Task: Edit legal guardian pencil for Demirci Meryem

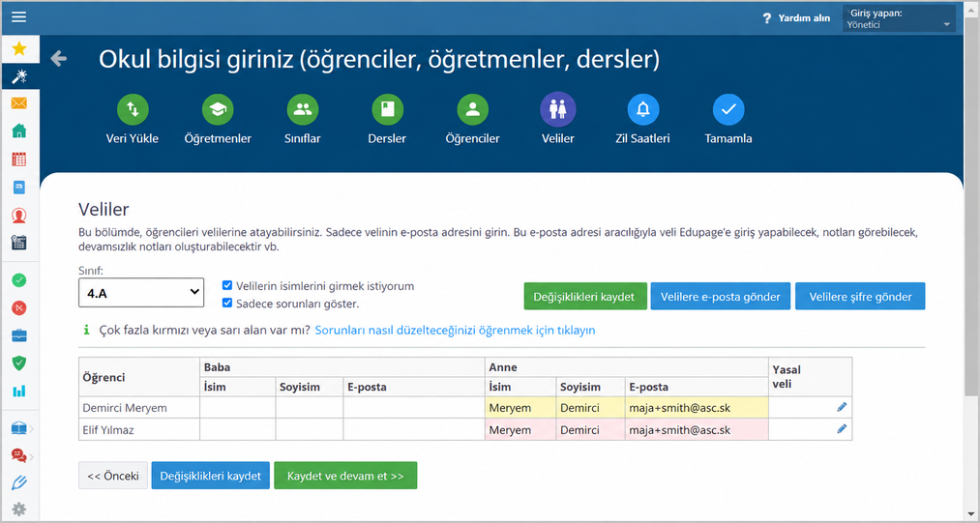Action: click(x=842, y=407)
